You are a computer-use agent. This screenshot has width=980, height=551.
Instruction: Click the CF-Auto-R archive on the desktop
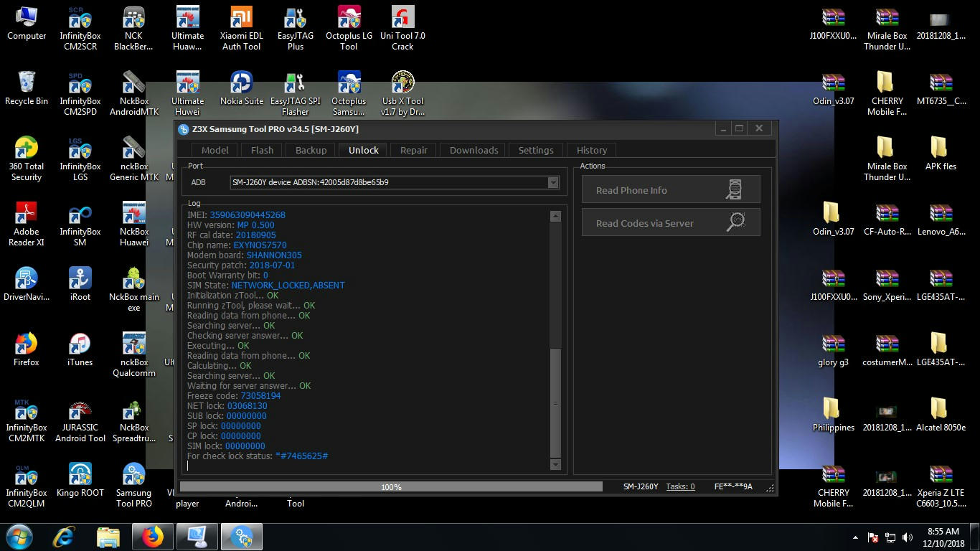tap(887, 220)
